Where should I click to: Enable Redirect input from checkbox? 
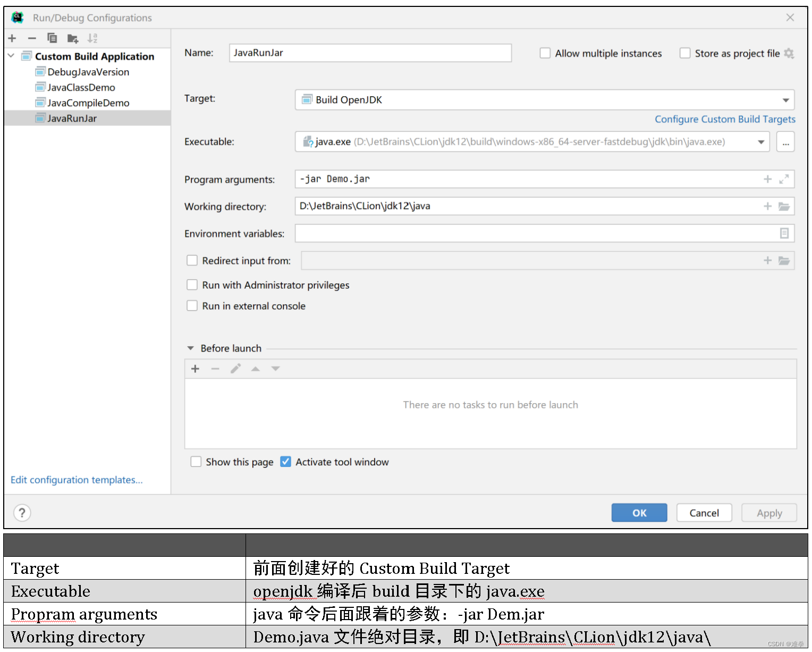click(192, 261)
